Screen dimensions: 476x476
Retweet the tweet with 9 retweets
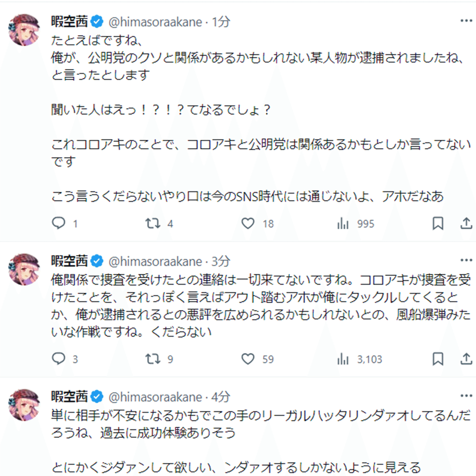[x=153, y=359]
